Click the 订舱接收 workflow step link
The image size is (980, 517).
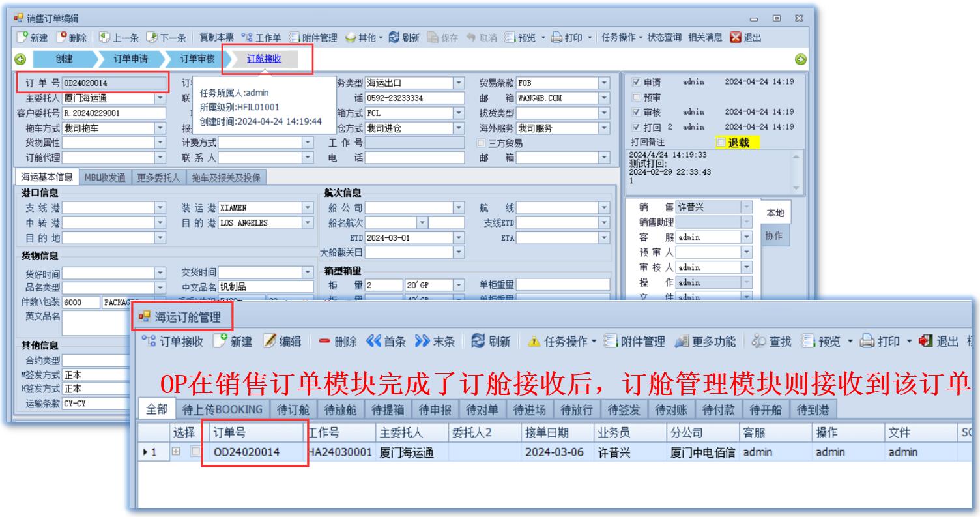[264, 59]
